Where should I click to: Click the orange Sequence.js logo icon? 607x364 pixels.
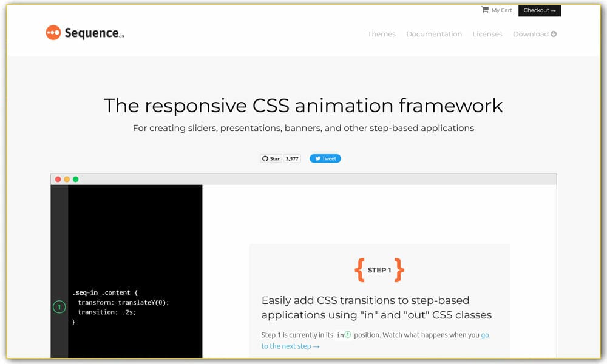click(x=53, y=33)
